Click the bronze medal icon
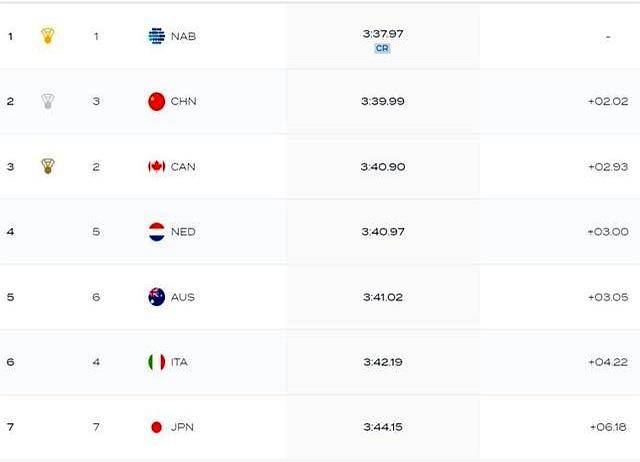Image resolution: width=640 pixels, height=462 pixels. (x=47, y=166)
